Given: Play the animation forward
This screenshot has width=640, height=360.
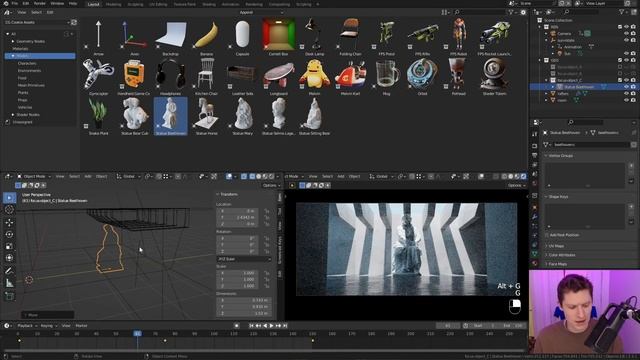Looking at the screenshot, I should (271, 326).
